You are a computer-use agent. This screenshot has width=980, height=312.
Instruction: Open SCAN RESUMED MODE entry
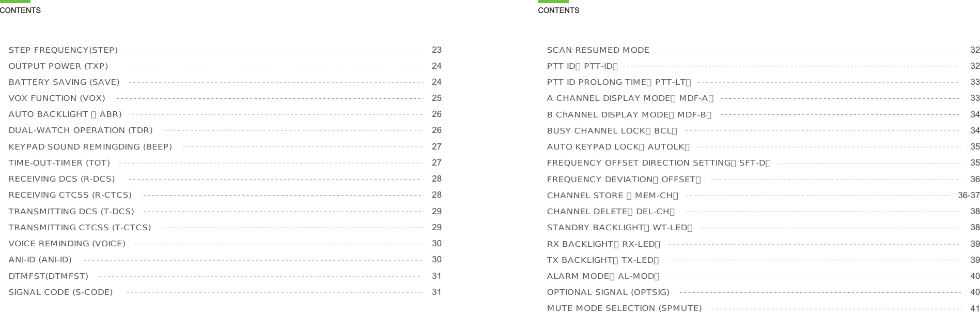click(x=598, y=50)
